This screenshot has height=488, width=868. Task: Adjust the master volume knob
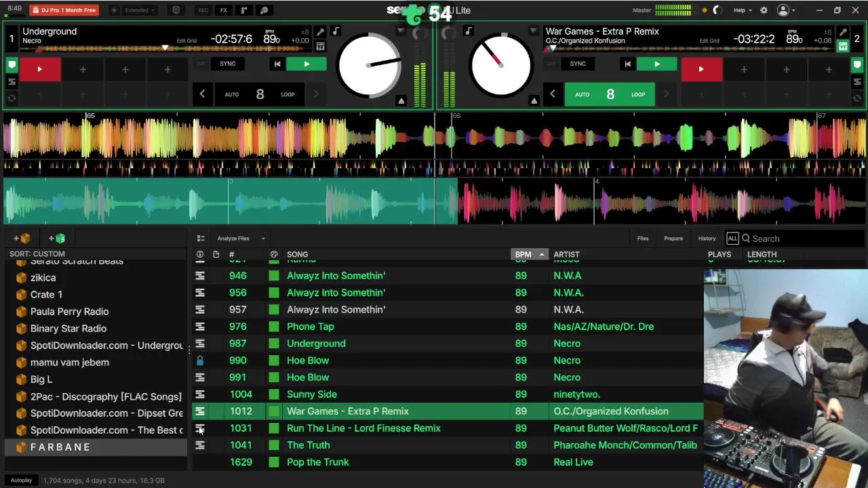717,10
